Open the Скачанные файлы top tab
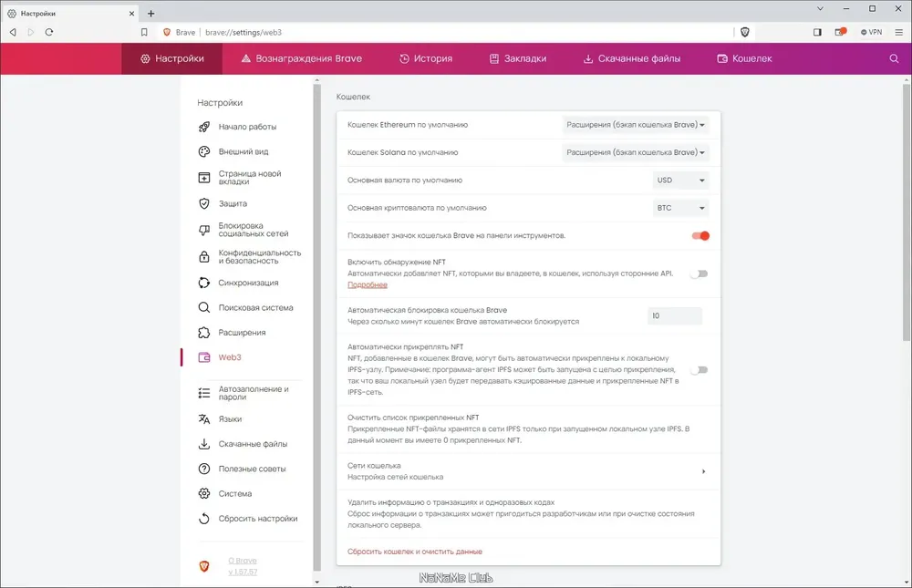 [x=632, y=58]
